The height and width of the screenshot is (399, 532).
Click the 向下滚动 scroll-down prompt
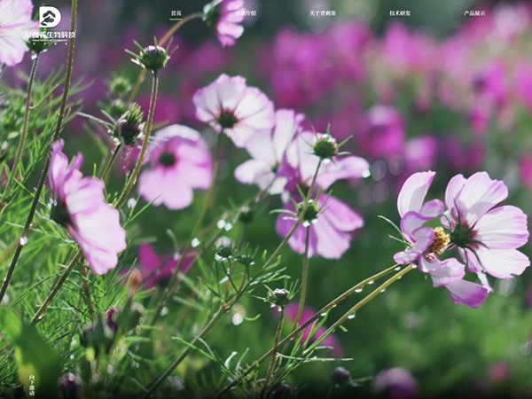tap(32, 384)
